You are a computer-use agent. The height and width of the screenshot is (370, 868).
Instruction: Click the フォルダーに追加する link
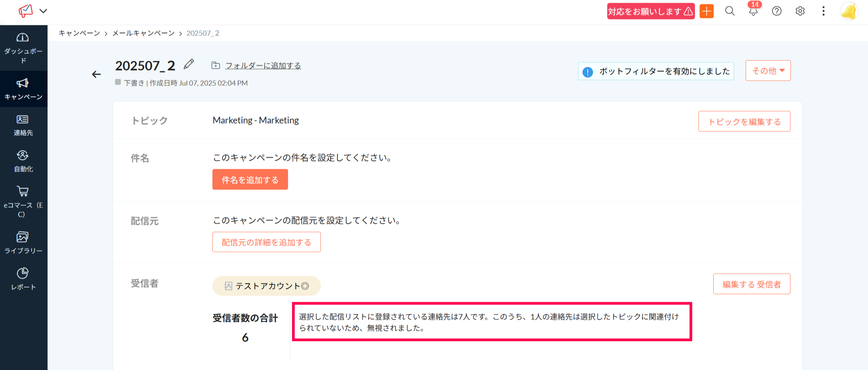coord(263,66)
